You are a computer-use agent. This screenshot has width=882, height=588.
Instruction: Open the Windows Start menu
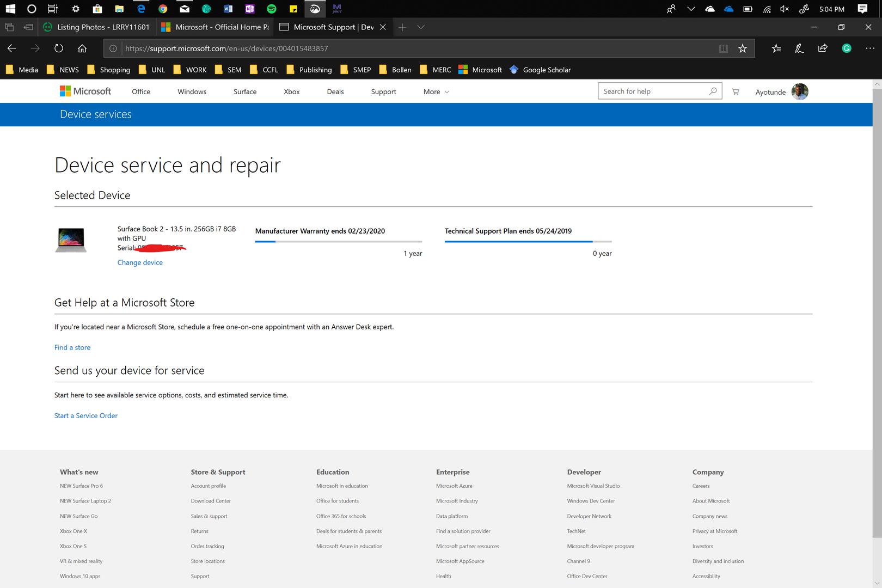[x=10, y=9]
